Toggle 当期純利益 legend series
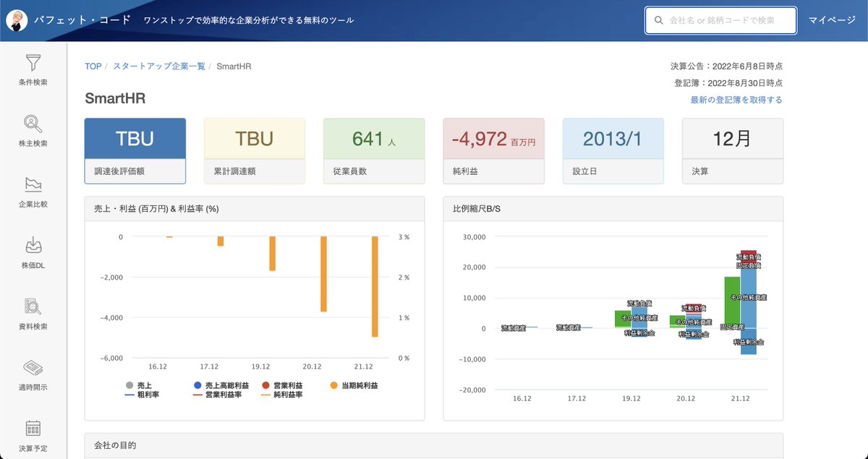This screenshot has width=868, height=459. [x=354, y=385]
